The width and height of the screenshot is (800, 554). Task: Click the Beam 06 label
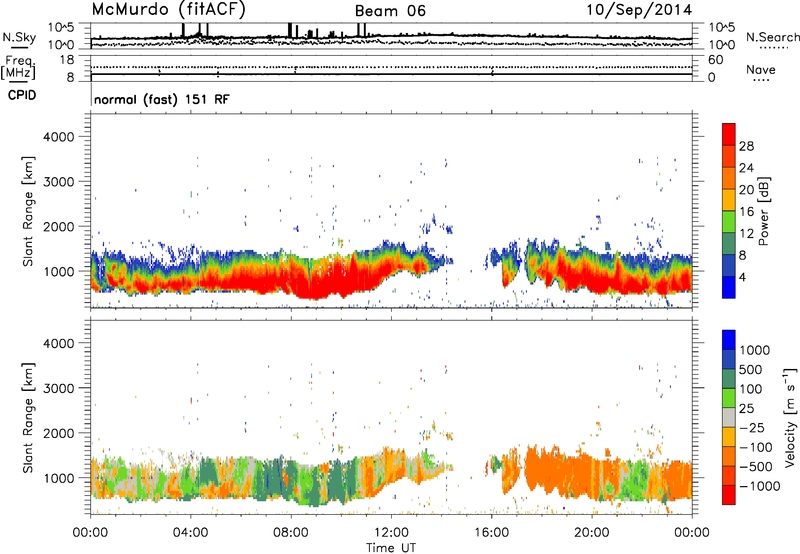[390, 11]
